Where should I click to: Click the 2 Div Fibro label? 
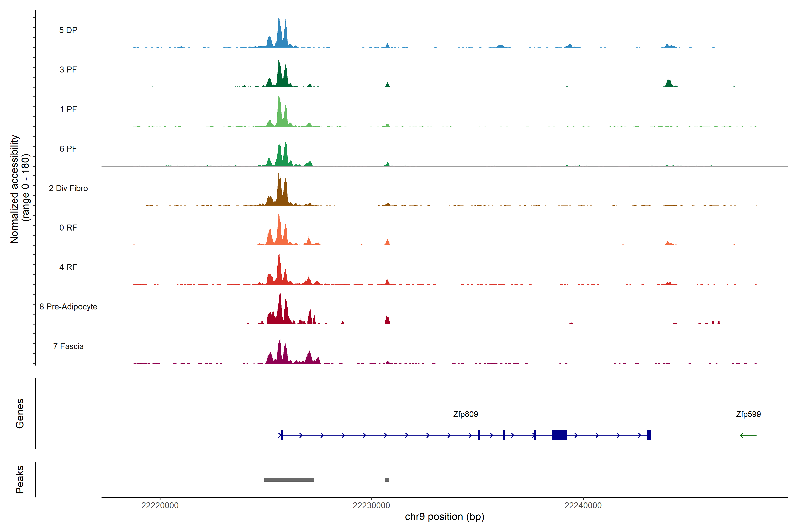pyautogui.click(x=68, y=188)
